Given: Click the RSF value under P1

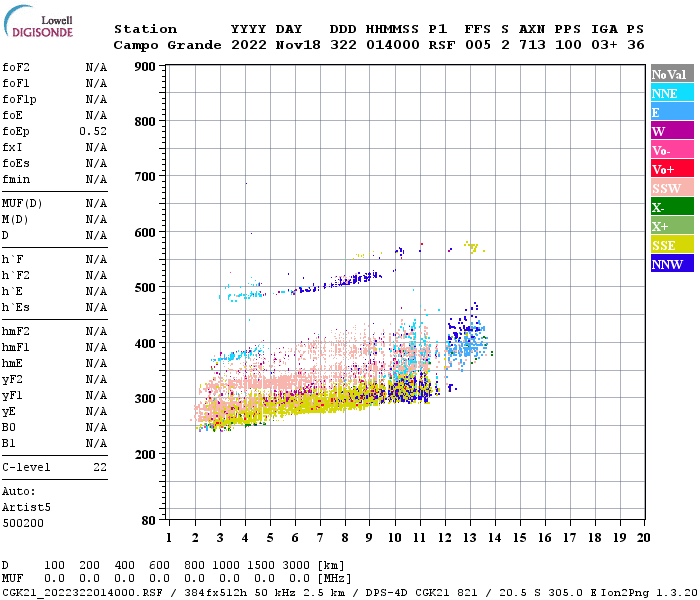Looking at the screenshot, I should [x=442, y=45].
